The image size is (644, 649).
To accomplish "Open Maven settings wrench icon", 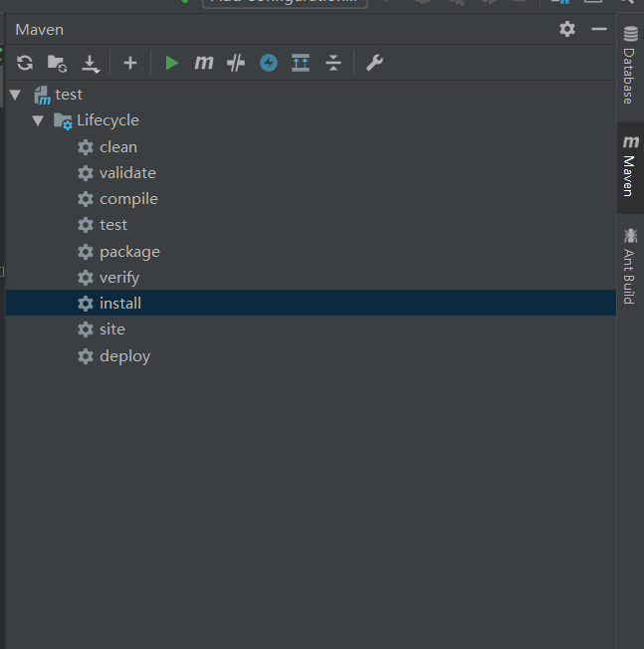I will 374,63.
